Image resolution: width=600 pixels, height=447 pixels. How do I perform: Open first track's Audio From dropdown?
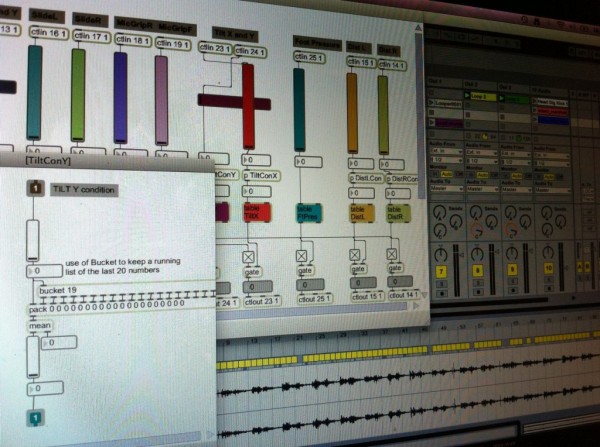point(446,149)
